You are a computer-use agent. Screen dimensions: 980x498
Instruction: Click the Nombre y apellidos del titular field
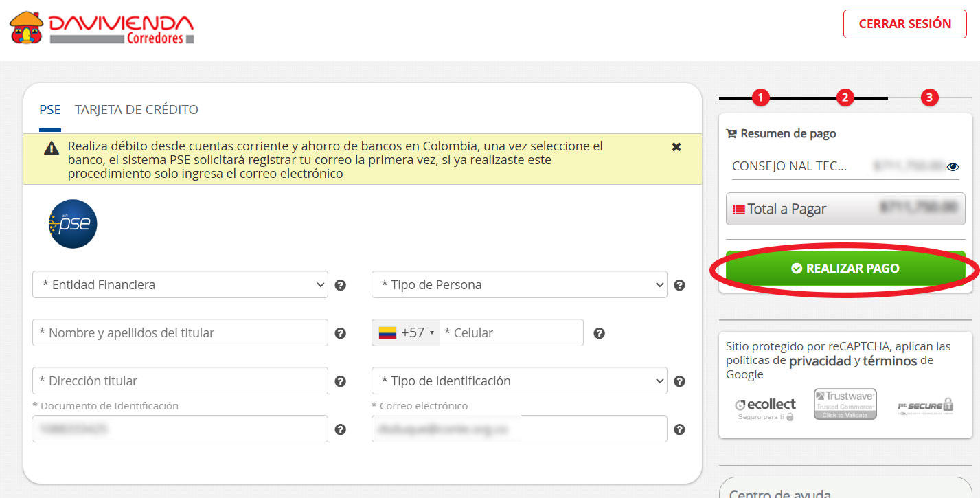180,333
